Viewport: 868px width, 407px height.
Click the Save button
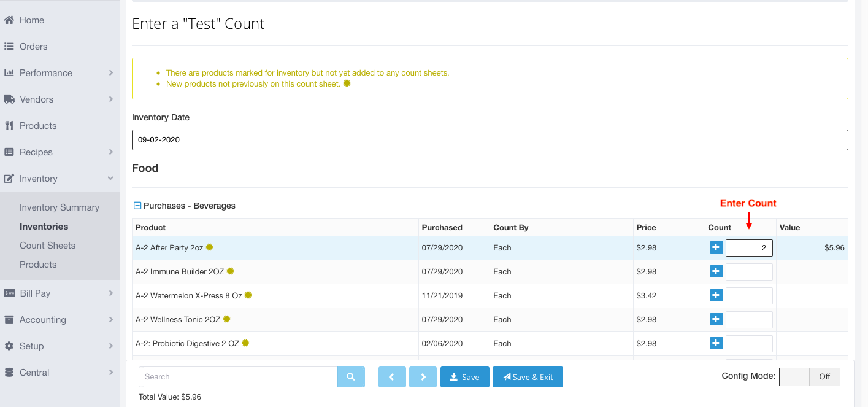tap(464, 377)
